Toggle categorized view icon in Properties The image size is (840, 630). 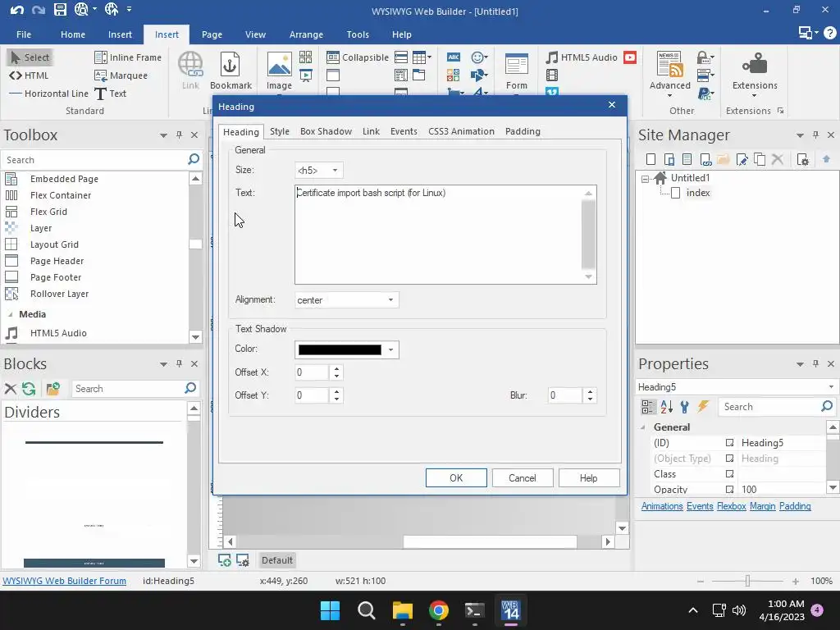click(648, 407)
